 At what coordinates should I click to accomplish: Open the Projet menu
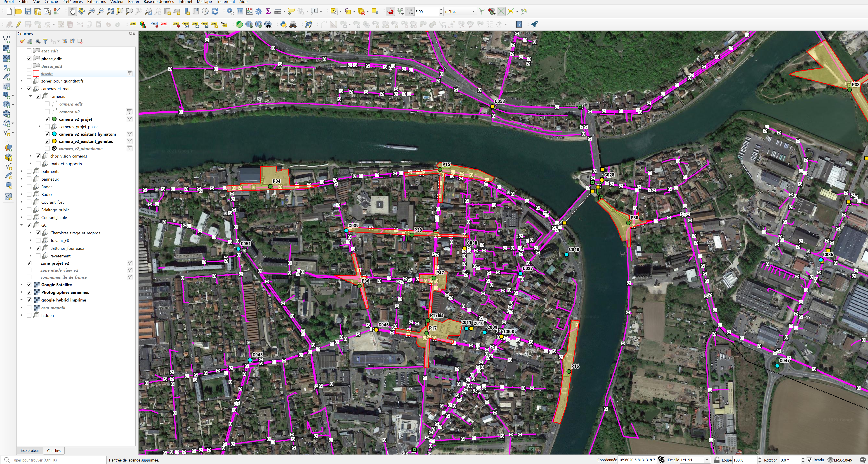[8, 2]
